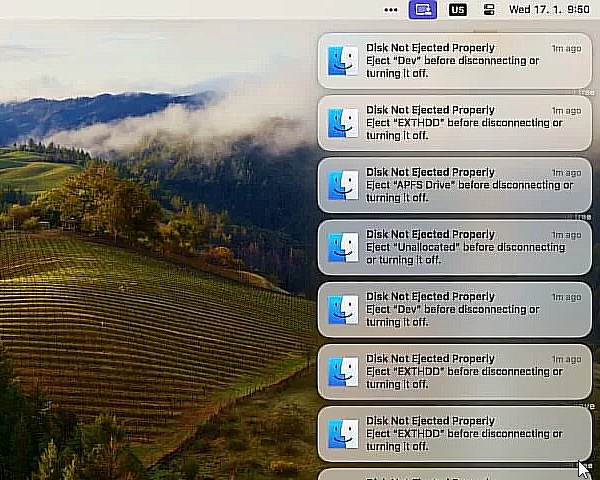Image resolution: width=600 pixels, height=480 pixels.
Task: Click Finder icon on the APFS Drive notification
Action: click(x=343, y=185)
